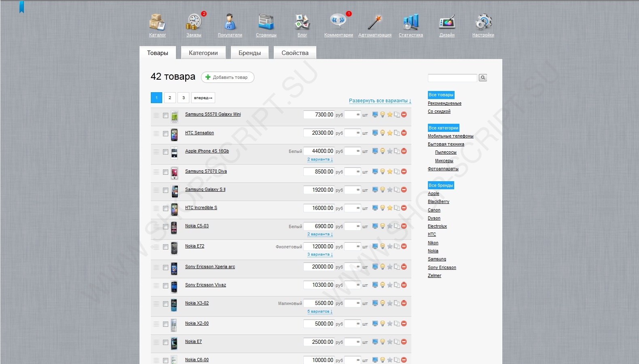Click the blue bookmark ribbon at top left
Viewport: 639px width, 364px height.
click(22, 7)
